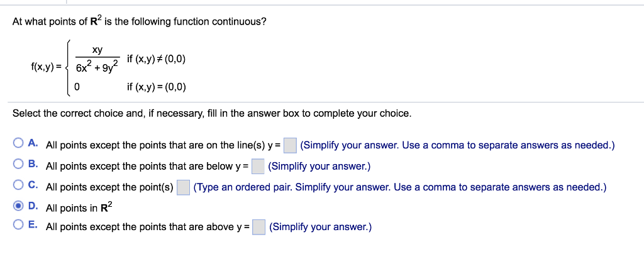Click the ordered pair answer box in C
This screenshot has width=644, height=259.
(x=183, y=187)
